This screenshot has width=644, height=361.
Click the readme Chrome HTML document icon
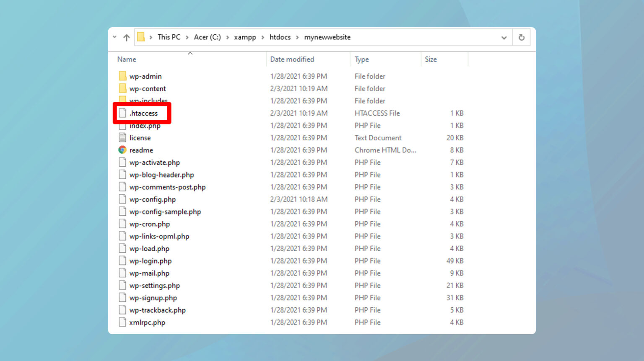coord(122,150)
